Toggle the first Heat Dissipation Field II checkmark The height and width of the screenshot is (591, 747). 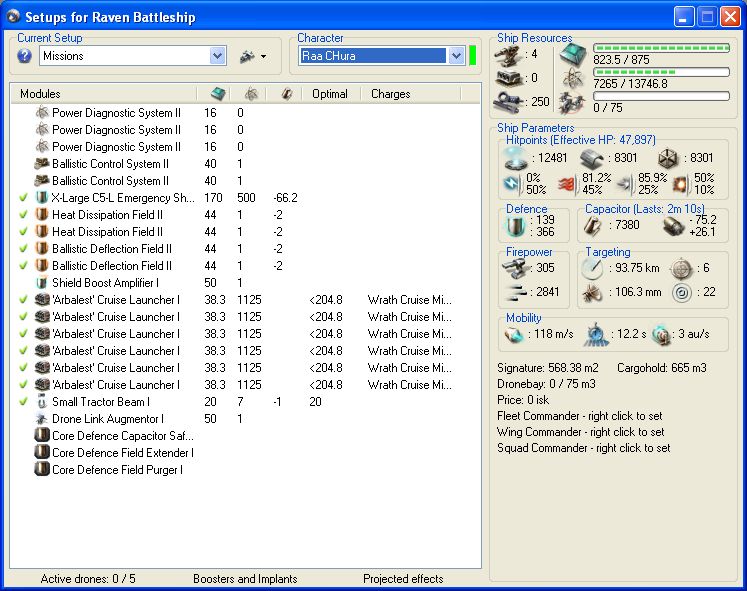pyautogui.click(x=23, y=215)
